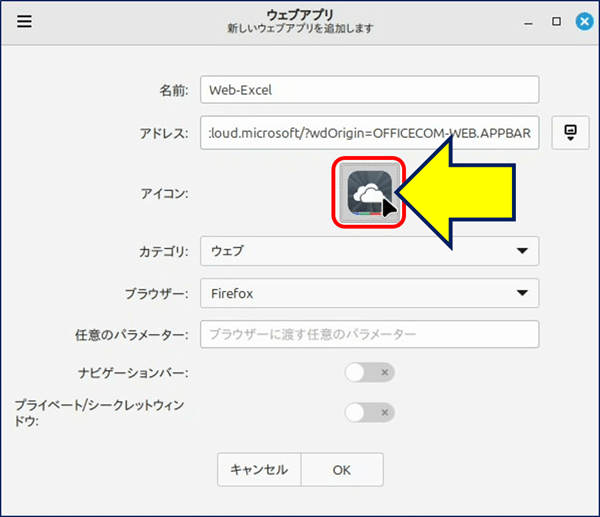Click the 任意のパラメーター input field

tap(369, 334)
